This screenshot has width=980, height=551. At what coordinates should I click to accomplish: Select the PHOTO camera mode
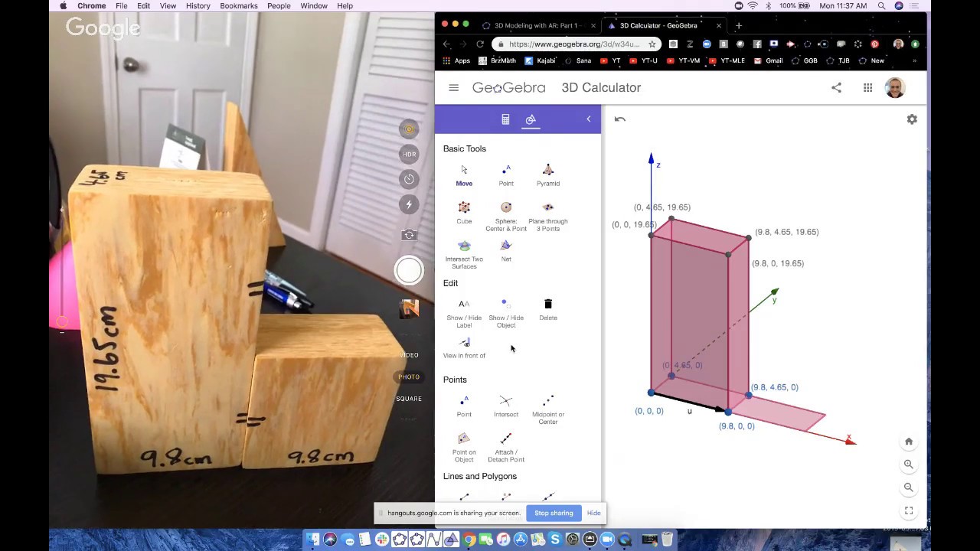tap(409, 377)
